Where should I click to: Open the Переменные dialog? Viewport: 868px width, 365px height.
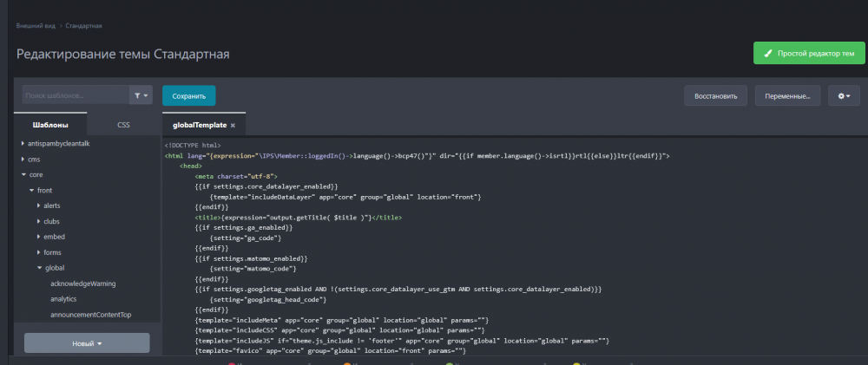(x=787, y=95)
